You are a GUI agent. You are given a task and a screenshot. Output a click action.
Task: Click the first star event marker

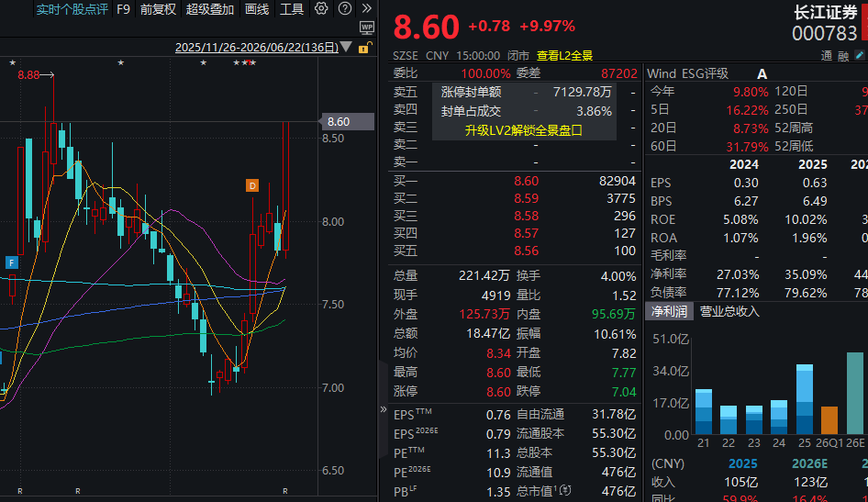tap(13, 62)
